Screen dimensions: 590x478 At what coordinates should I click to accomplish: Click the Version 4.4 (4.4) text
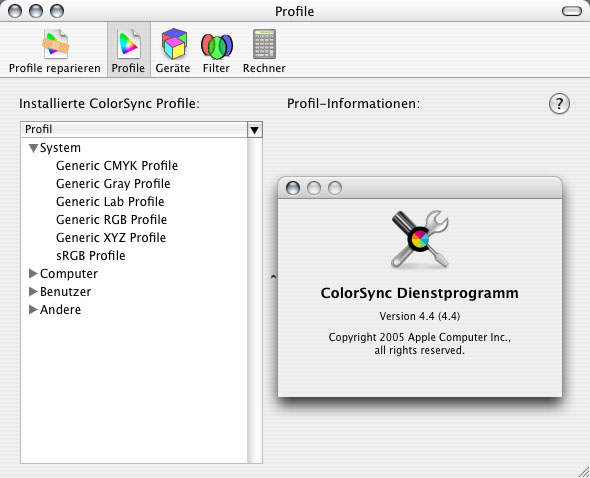tap(420, 316)
